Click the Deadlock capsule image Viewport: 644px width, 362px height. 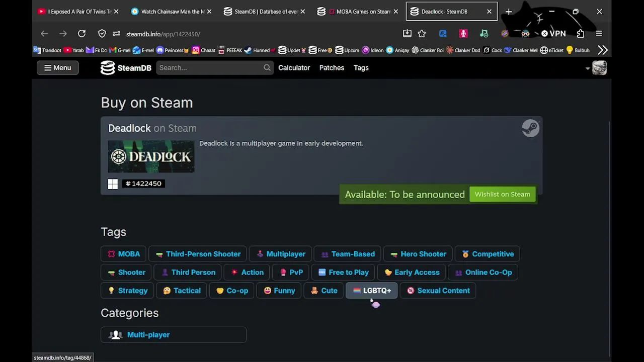151,156
